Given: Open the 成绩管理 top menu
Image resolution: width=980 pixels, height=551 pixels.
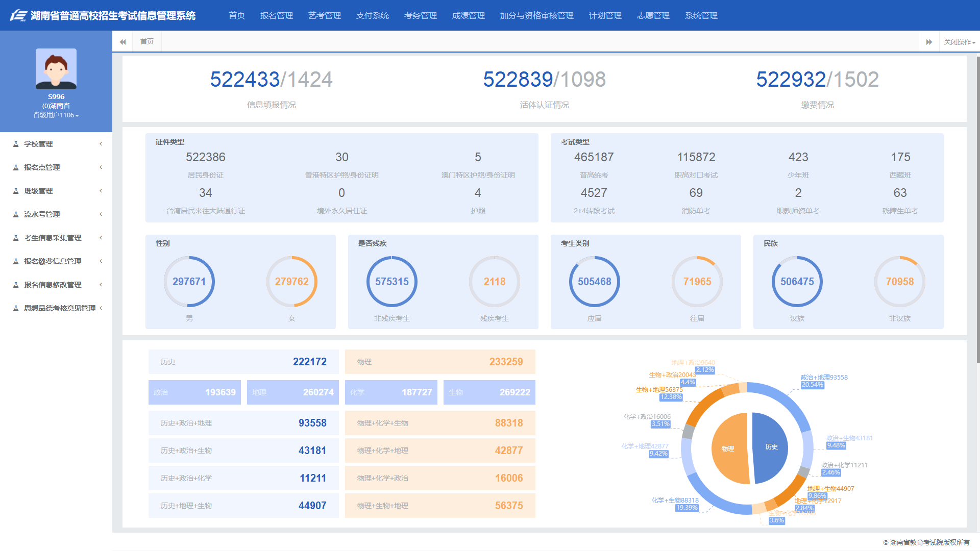Looking at the screenshot, I should coord(468,15).
